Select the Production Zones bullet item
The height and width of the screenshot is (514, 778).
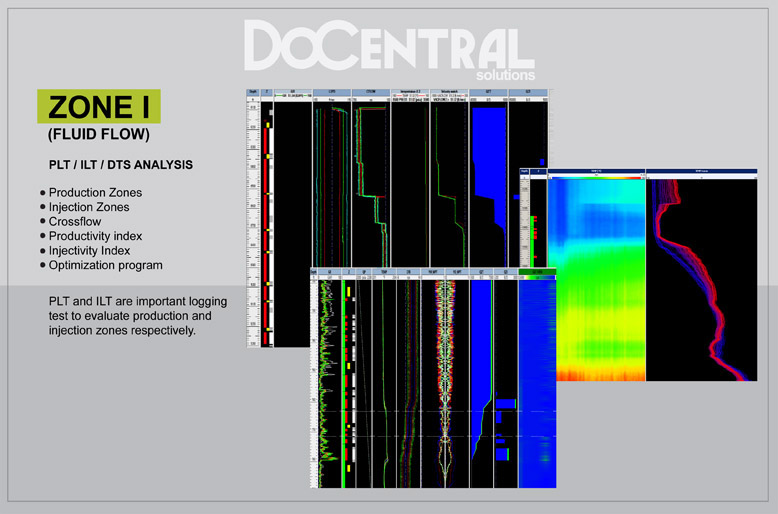95,192
